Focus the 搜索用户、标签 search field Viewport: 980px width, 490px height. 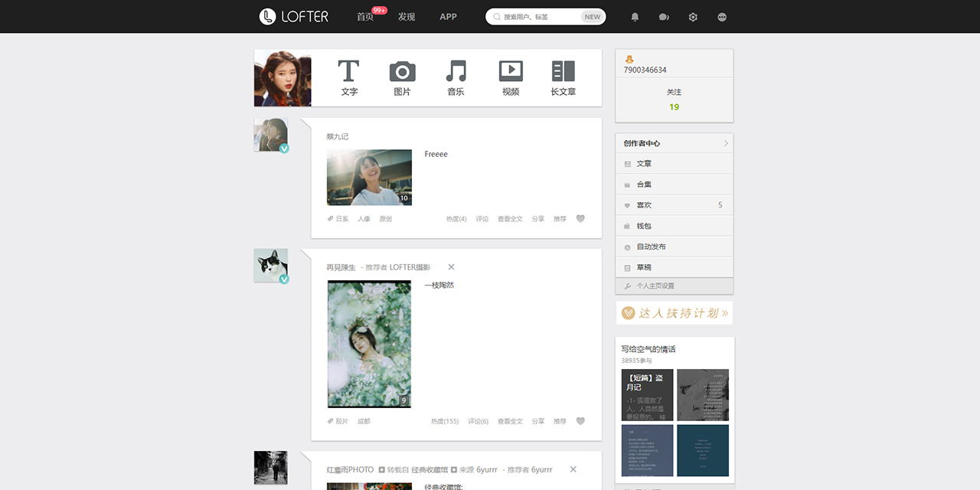coord(546,17)
